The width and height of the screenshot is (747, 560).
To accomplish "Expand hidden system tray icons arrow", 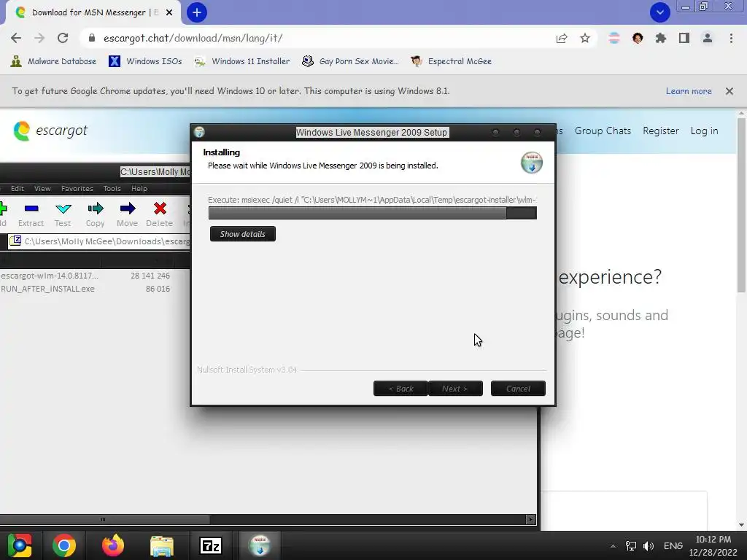I will [x=613, y=546].
